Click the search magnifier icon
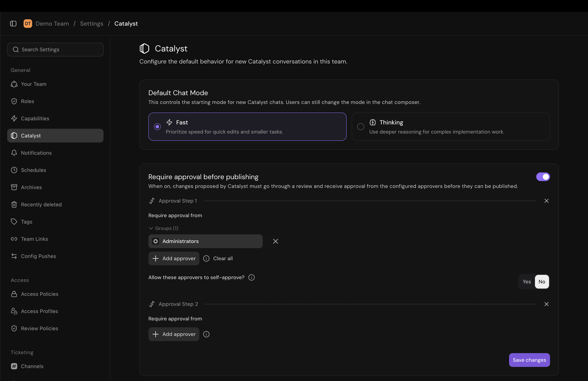Viewport: 588px width, 381px height. click(16, 49)
